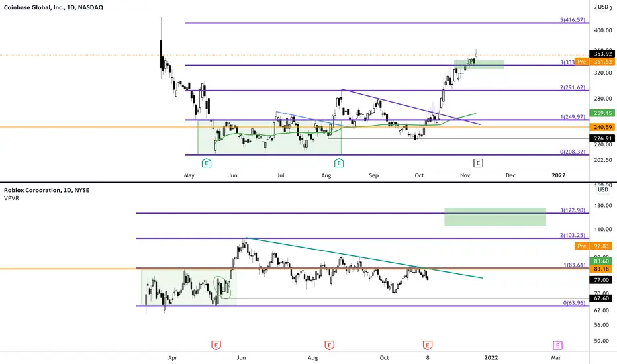
Task: Open the USD currency dropdown on Roblox chart
Action: [603, 189]
